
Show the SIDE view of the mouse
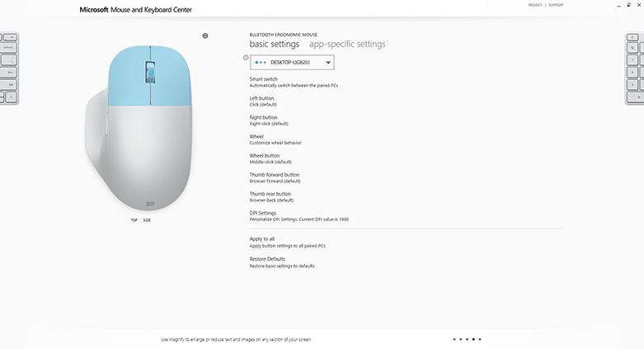[x=147, y=220]
